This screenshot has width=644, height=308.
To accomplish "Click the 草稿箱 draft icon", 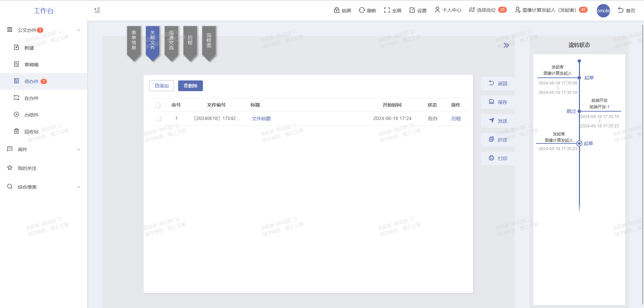I will (16, 64).
